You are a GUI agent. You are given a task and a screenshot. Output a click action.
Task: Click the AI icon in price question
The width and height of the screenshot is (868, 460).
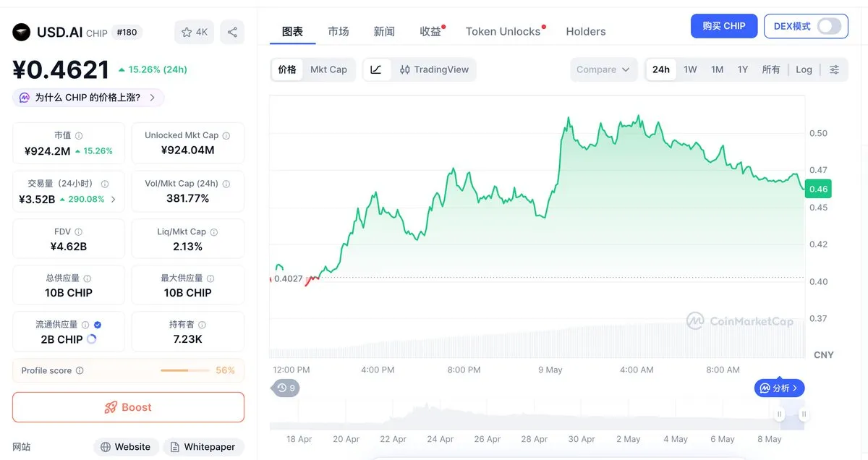click(x=25, y=98)
